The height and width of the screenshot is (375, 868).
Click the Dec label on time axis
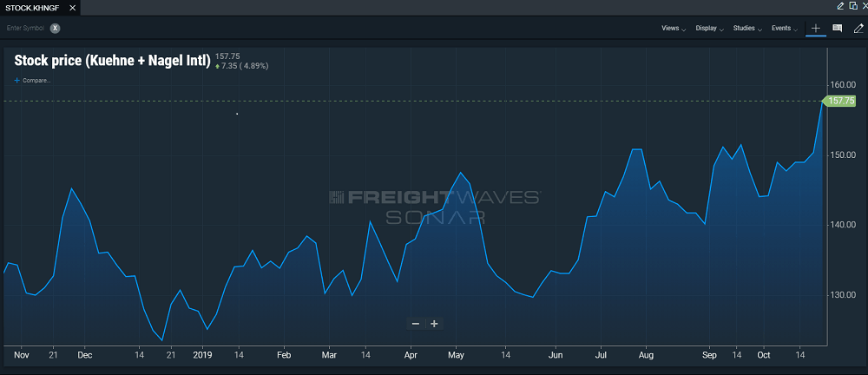point(85,354)
